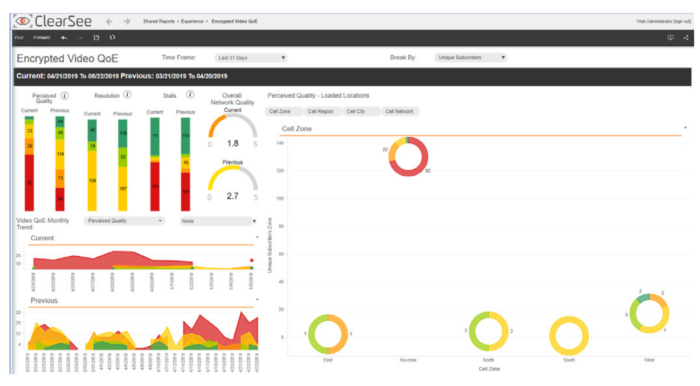Click the comment icon in dark toolbar

670,38
